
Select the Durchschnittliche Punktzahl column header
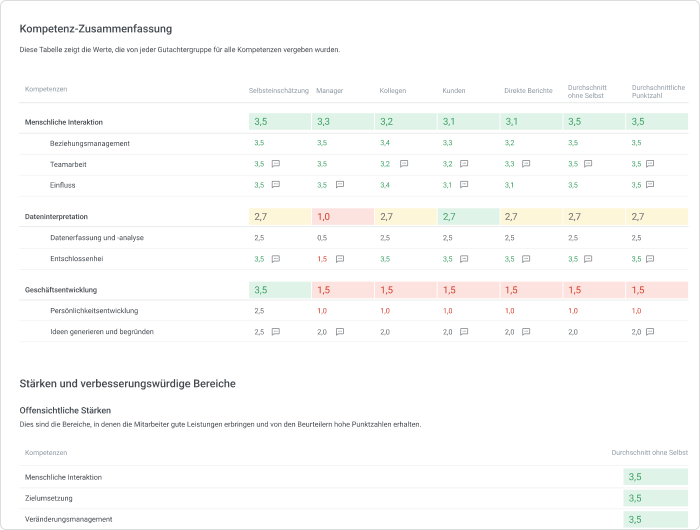pyautogui.click(x=658, y=92)
